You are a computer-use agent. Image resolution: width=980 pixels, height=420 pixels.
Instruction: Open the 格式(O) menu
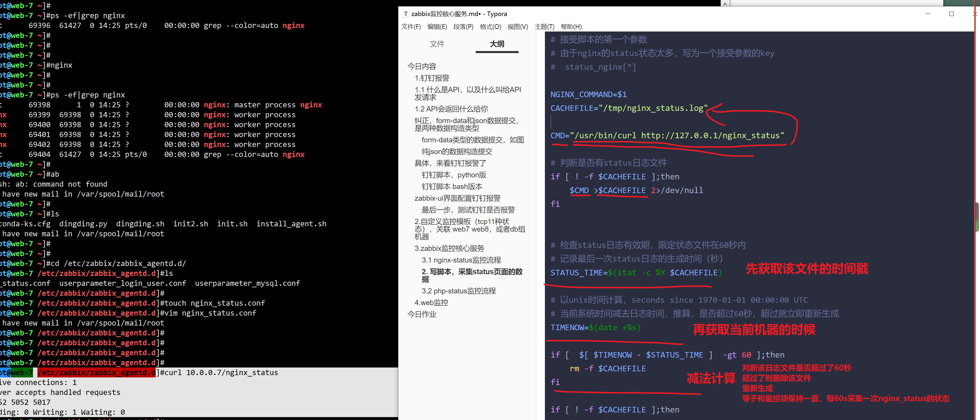[x=490, y=27]
